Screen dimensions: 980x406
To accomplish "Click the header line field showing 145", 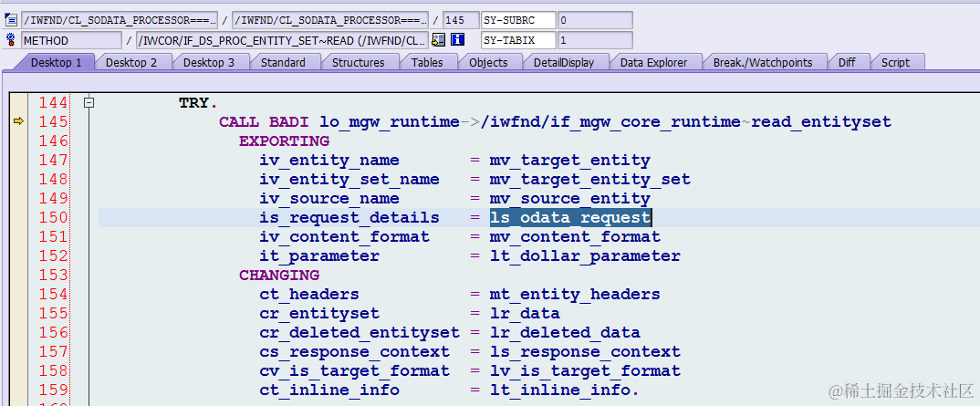I will tap(461, 20).
